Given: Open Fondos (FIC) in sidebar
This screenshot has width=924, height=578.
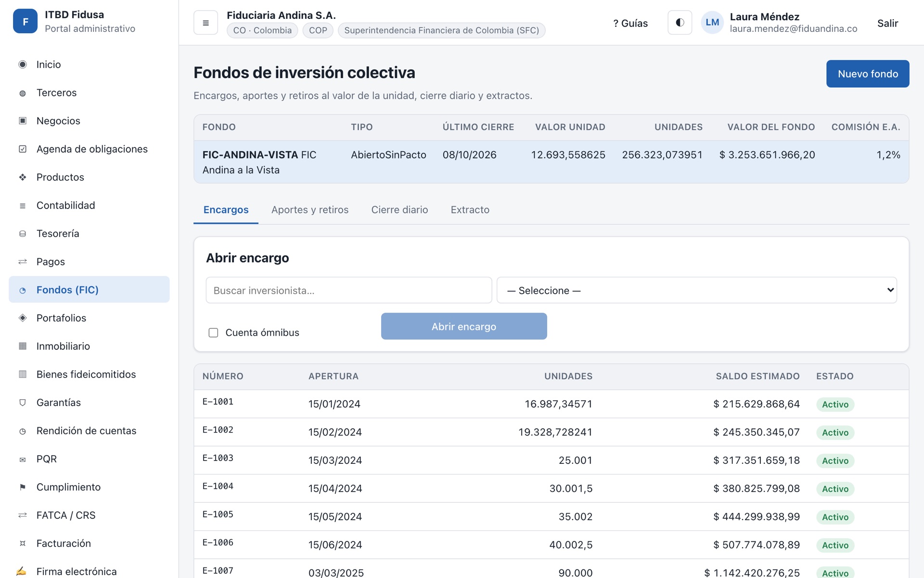Looking at the screenshot, I should pos(89,289).
